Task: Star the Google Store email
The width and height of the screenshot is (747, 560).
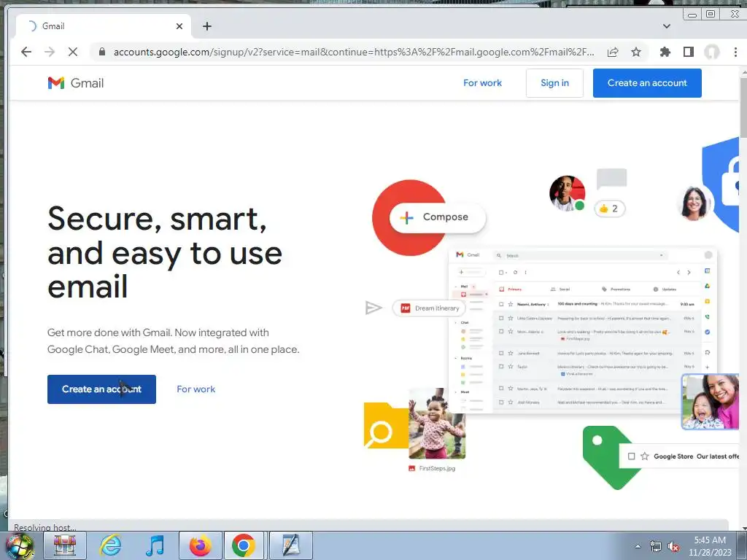Action: pos(645,456)
